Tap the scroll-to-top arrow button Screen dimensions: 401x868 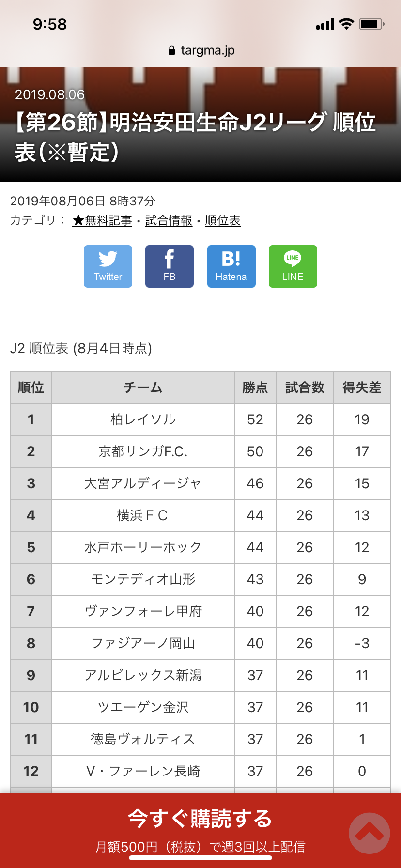[x=369, y=833]
